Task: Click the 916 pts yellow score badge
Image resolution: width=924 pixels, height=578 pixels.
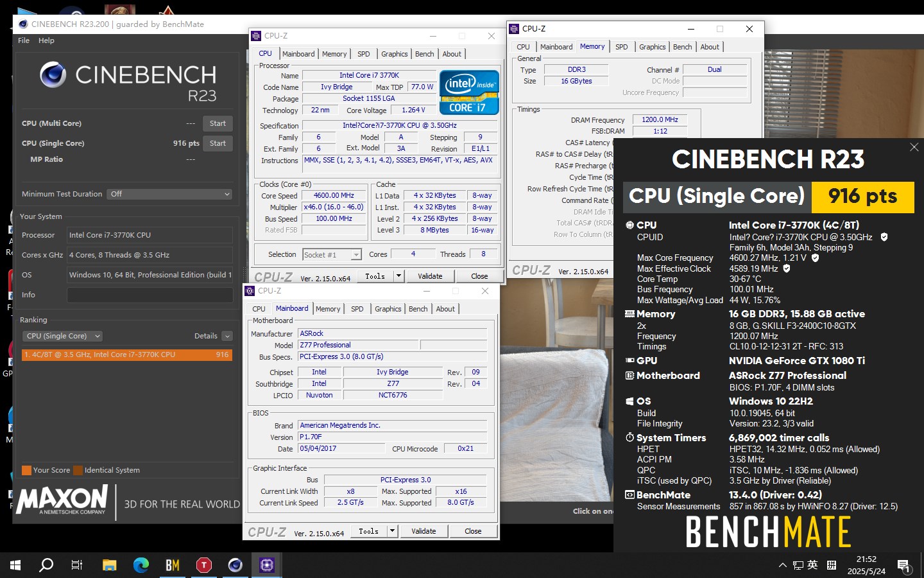Action: (862, 197)
